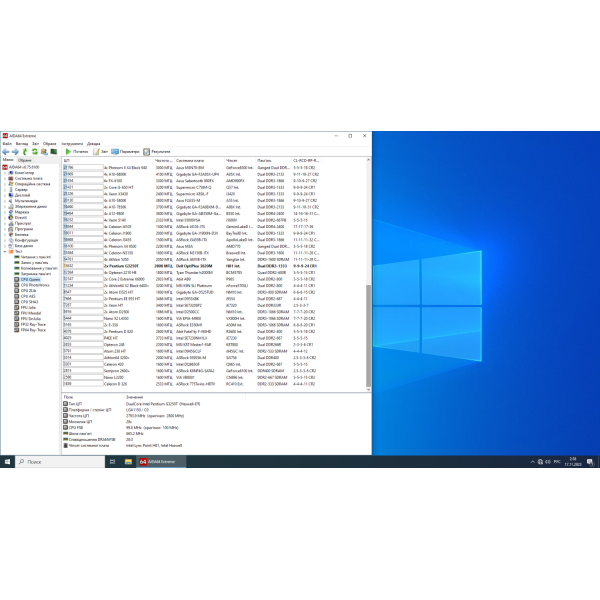Image resolution: width=600 pixels, height=600 pixels.
Task: Expand the Сервер tree node
Action: tap(5, 189)
